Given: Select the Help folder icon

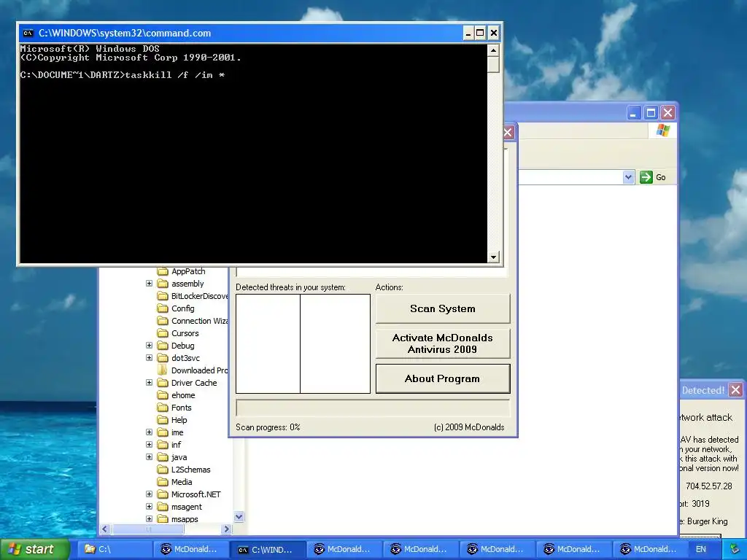Looking at the screenshot, I should 163,420.
